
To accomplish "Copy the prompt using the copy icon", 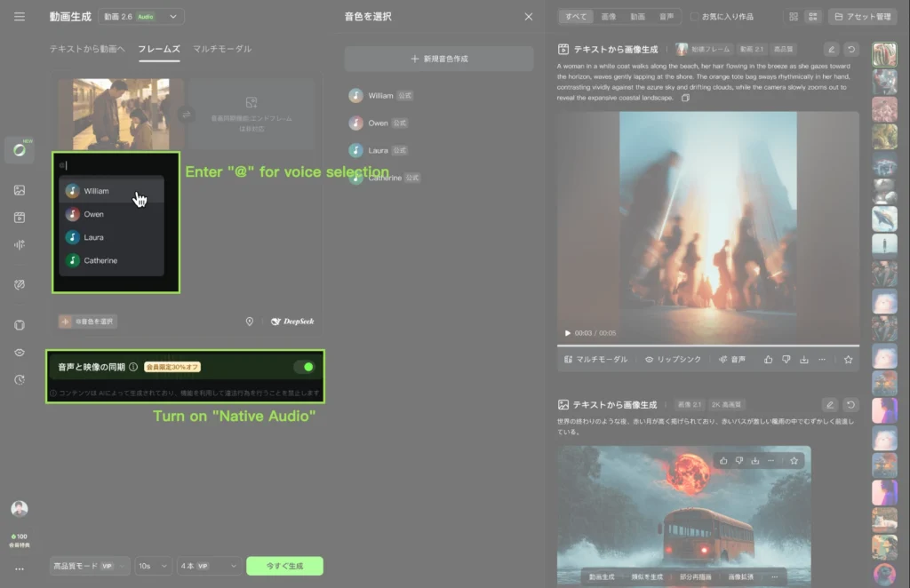I will point(686,98).
